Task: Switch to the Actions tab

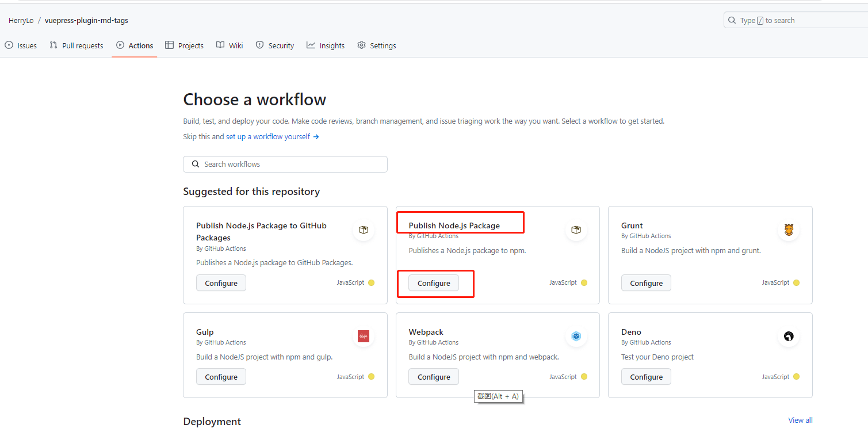Action: [135, 45]
